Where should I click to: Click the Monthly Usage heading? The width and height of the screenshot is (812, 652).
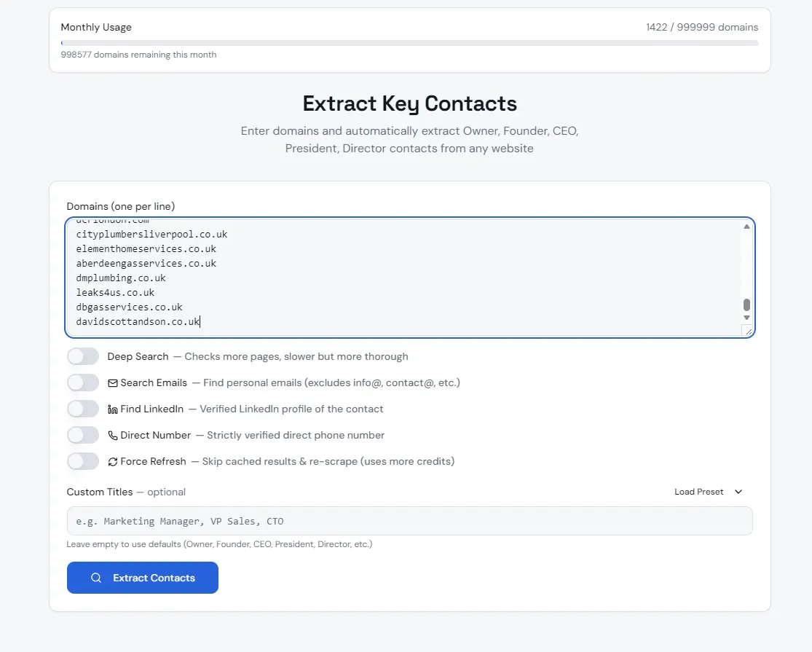click(x=96, y=27)
